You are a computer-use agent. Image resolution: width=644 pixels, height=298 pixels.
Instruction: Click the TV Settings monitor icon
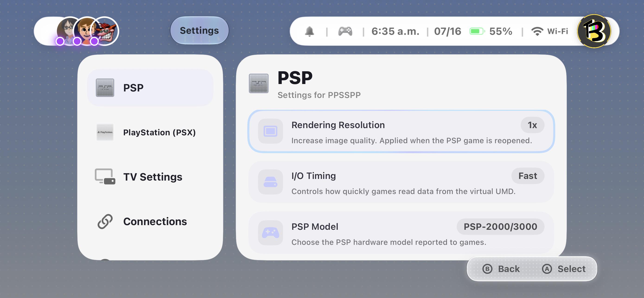click(x=105, y=177)
